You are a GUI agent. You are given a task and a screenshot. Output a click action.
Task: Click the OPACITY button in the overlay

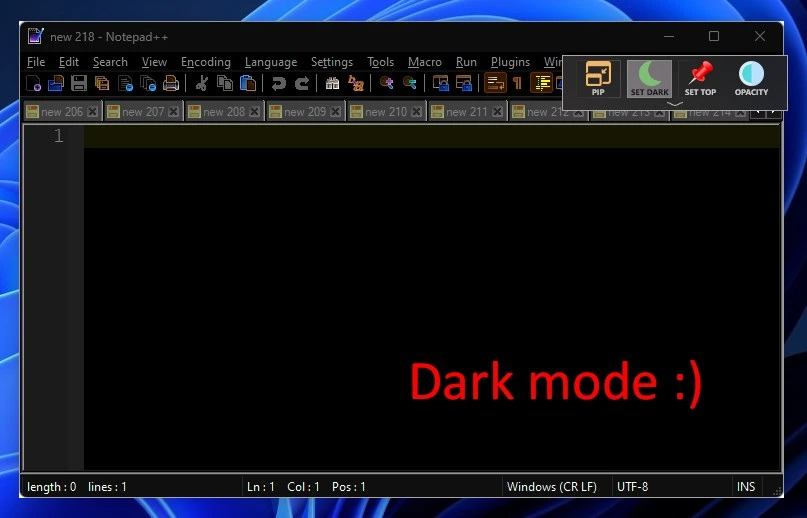click(x=751, y=79)
